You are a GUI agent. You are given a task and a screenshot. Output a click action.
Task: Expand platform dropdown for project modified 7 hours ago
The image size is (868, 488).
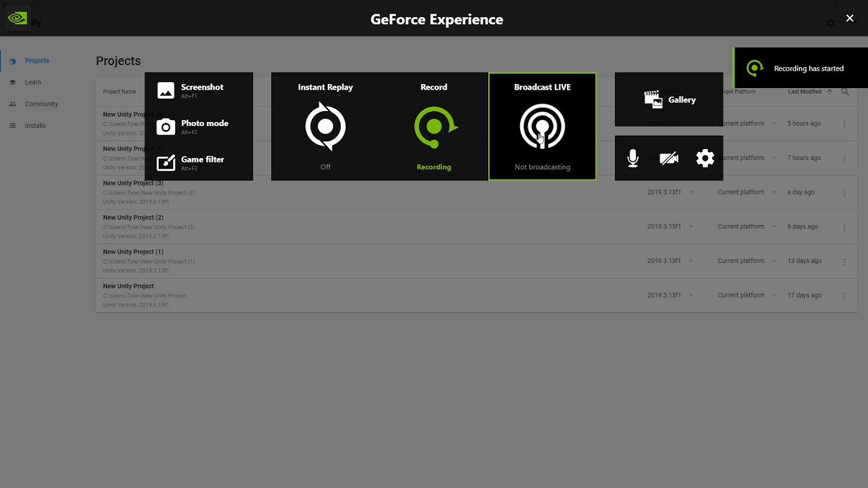(774, 158)
